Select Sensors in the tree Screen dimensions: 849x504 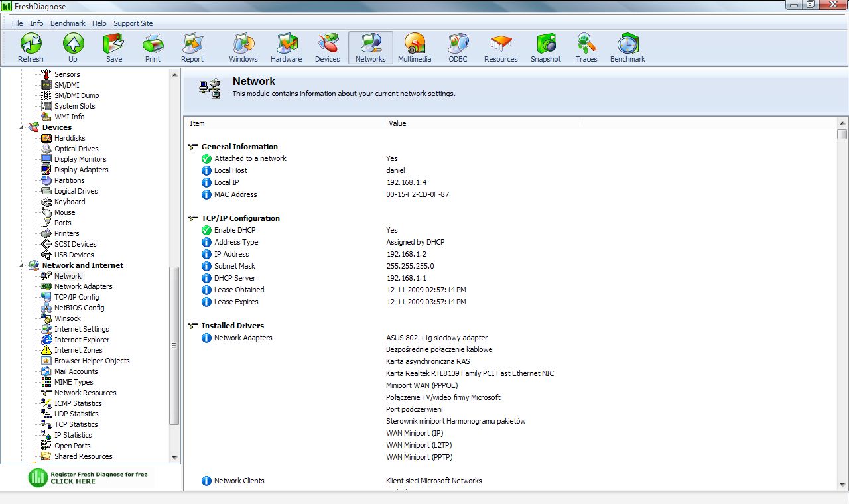point(67,74)
